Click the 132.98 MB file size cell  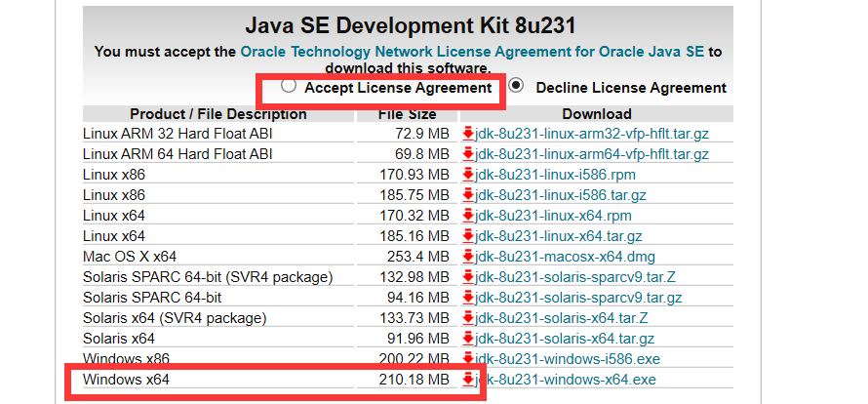tap(414, 277)
